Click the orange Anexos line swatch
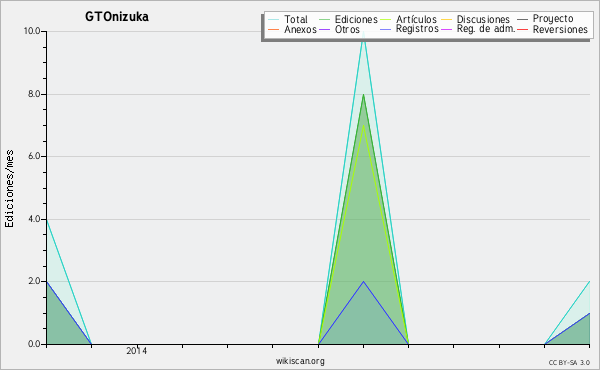600x370 pixels. point(274,29)
